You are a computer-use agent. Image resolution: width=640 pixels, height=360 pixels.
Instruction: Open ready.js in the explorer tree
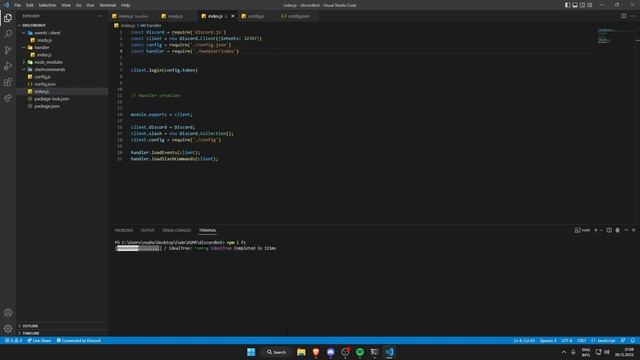pos(62,40)
